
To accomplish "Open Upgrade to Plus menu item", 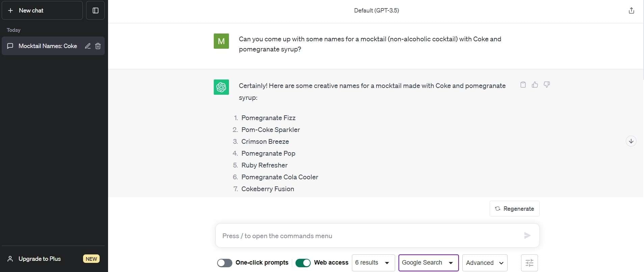I will (40, 259).
